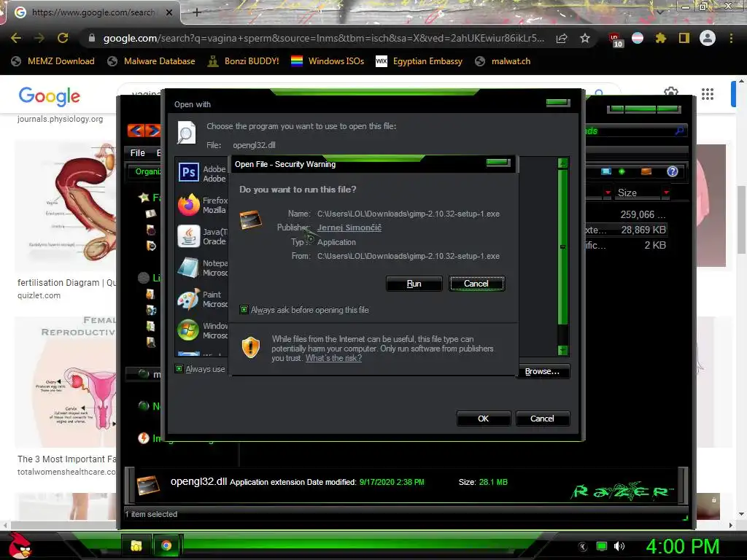Select Adobe Photoshop icon in program list
The width and height of the screenshot is (747, 560).
189,172
